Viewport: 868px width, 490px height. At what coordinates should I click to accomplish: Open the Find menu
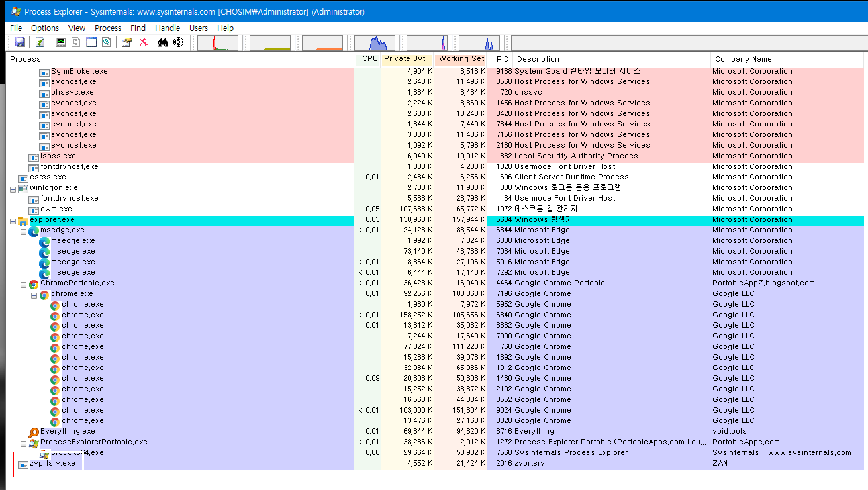(138, 28)
